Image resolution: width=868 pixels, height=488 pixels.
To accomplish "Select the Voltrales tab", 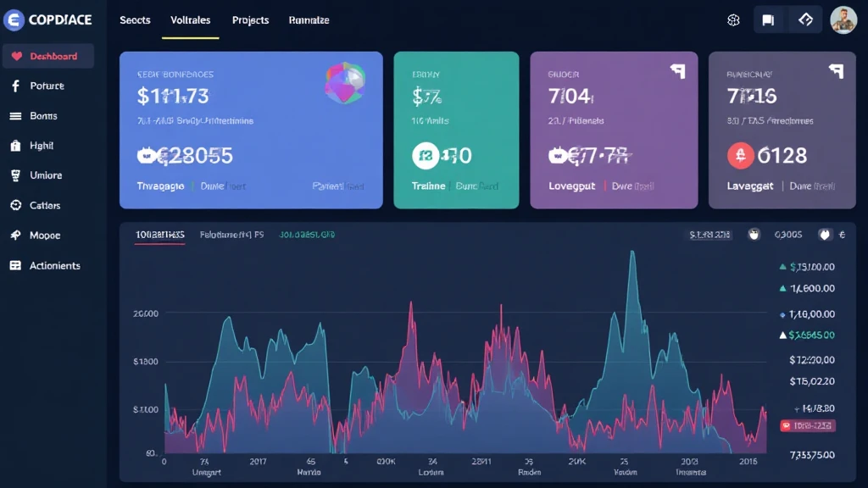I will (190, 20).
